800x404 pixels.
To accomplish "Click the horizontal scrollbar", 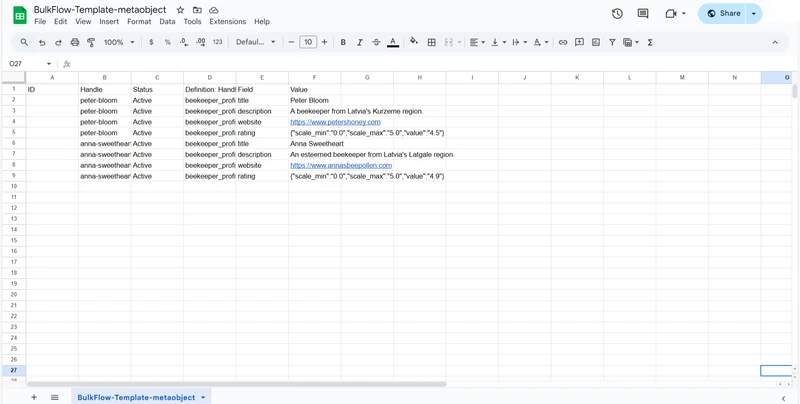I will [237, 384].
